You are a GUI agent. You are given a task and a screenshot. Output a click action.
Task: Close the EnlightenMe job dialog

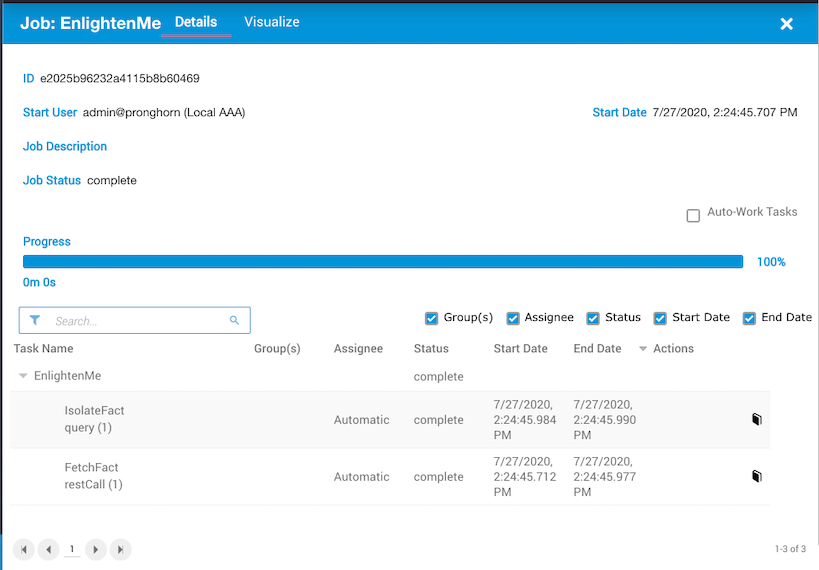786,24
